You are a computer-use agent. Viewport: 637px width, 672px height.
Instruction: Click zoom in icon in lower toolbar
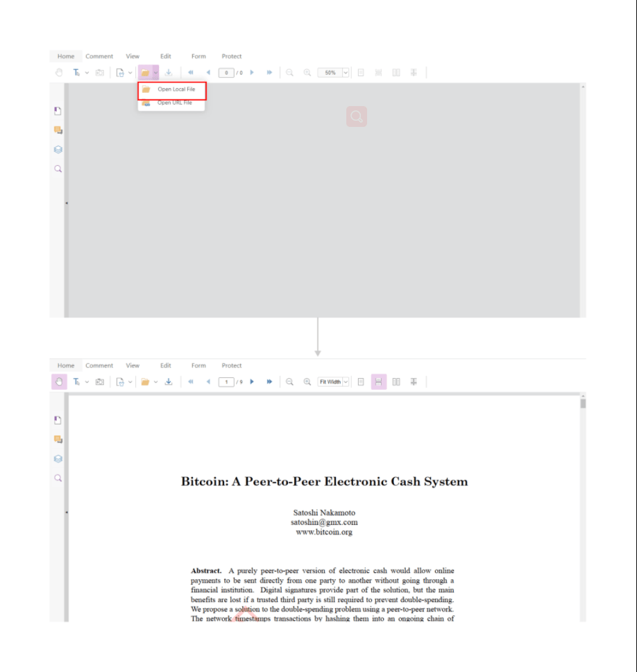coord(307,382)
